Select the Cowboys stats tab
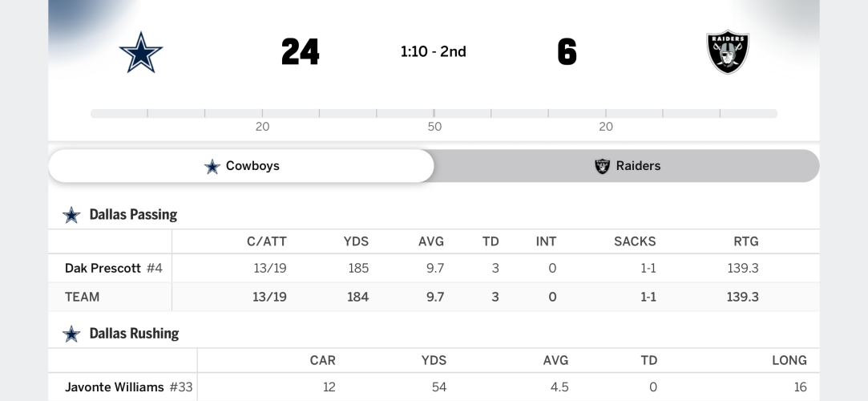This screenshot has height=401, width=868. (x=241, y=166)
